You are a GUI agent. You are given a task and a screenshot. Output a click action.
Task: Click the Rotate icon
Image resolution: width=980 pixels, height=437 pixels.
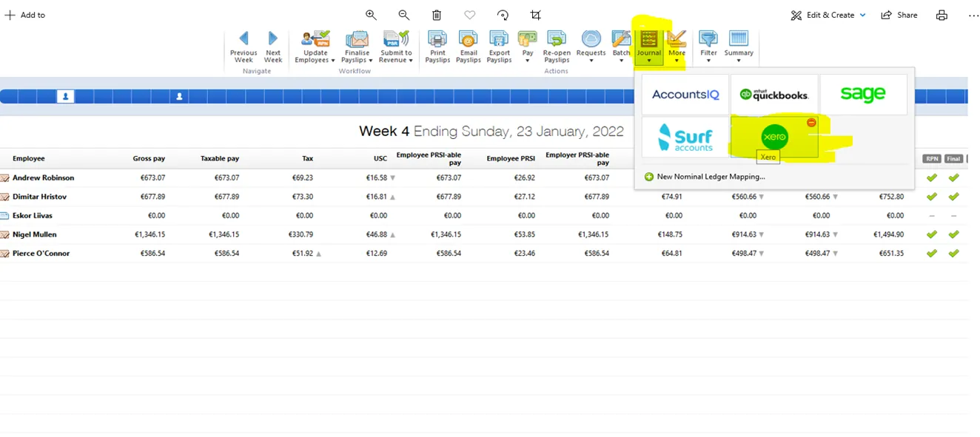point(503,15)
